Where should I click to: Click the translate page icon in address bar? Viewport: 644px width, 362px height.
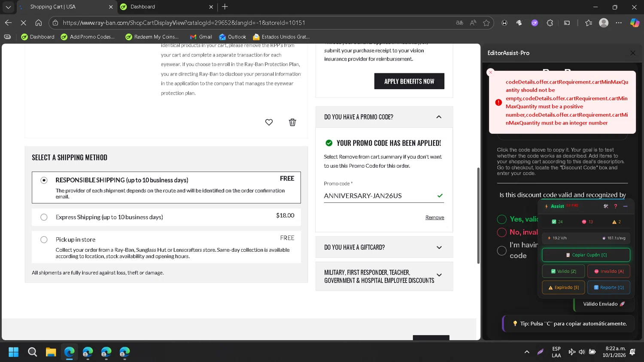click(459, 23)
